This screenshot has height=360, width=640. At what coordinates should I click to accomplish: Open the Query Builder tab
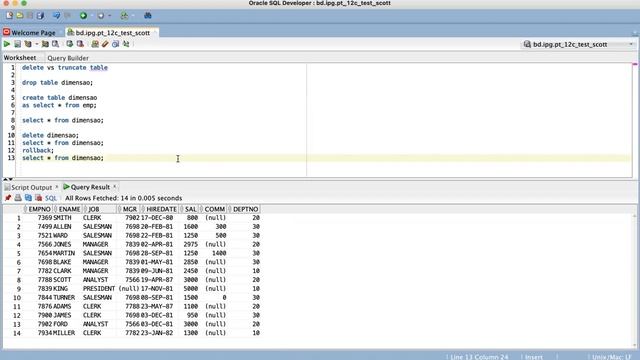[68, 58]
